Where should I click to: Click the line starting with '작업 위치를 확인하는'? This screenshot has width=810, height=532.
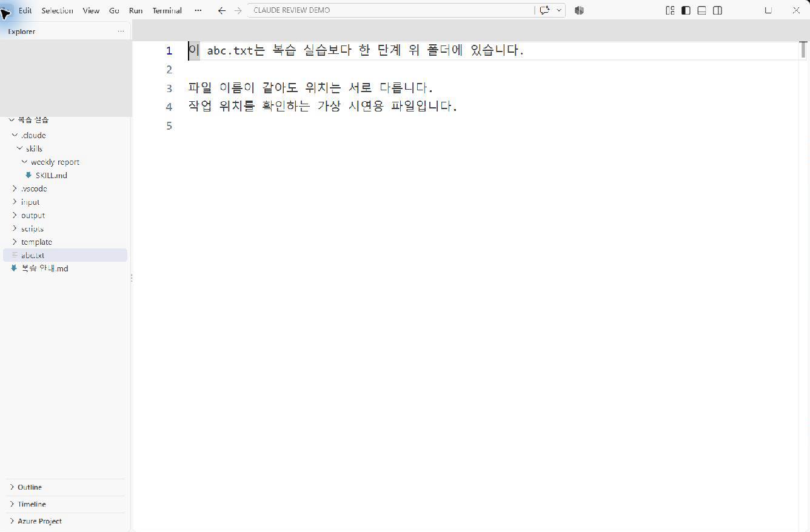pos(323,106)
